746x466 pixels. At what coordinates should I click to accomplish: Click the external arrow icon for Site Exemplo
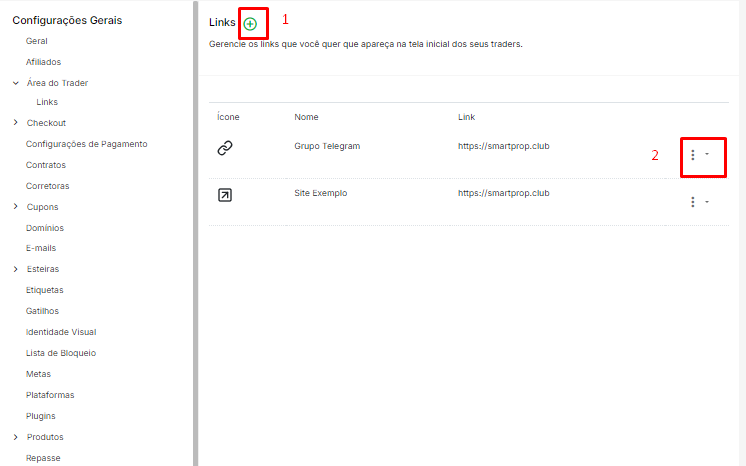pos(225,195)
